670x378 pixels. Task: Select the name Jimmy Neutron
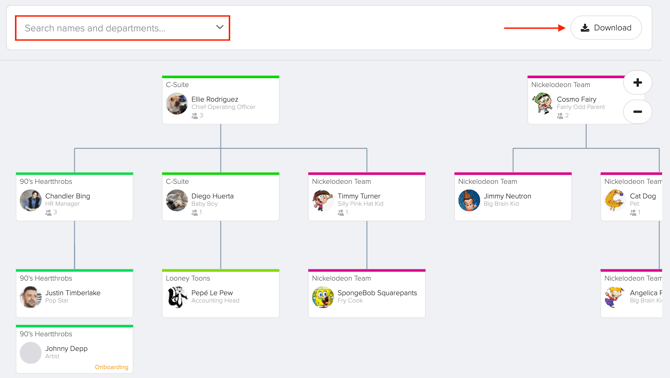(x=507, y=196)
